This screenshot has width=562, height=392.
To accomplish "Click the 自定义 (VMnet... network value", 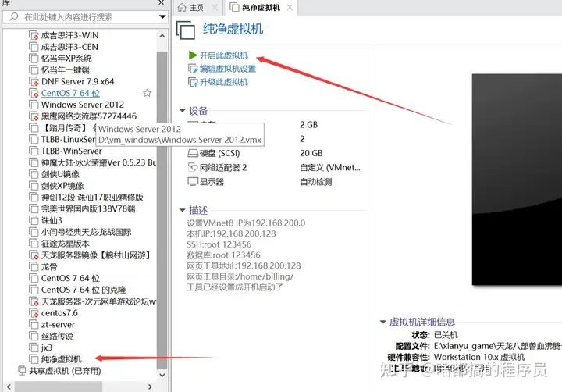I will pos(329,167).
